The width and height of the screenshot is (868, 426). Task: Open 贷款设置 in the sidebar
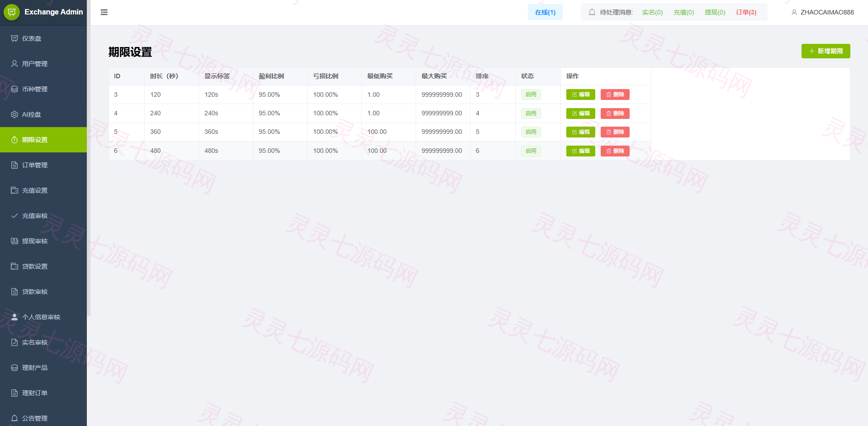coord(43,266)
